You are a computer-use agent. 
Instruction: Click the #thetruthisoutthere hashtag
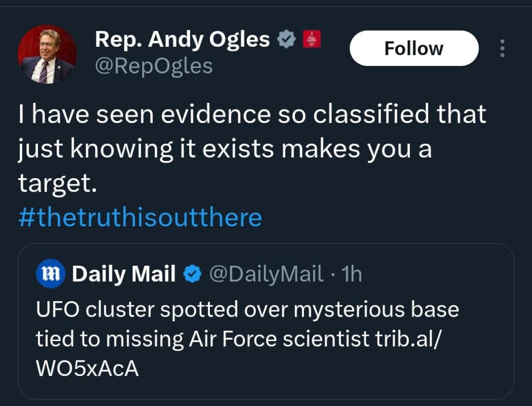[x=140, y=216]
